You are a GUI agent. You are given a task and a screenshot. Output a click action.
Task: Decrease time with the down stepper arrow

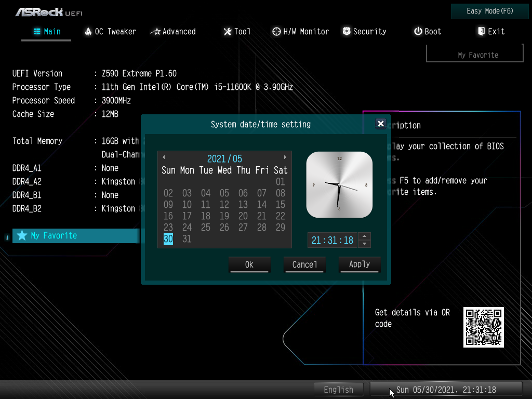365,244
